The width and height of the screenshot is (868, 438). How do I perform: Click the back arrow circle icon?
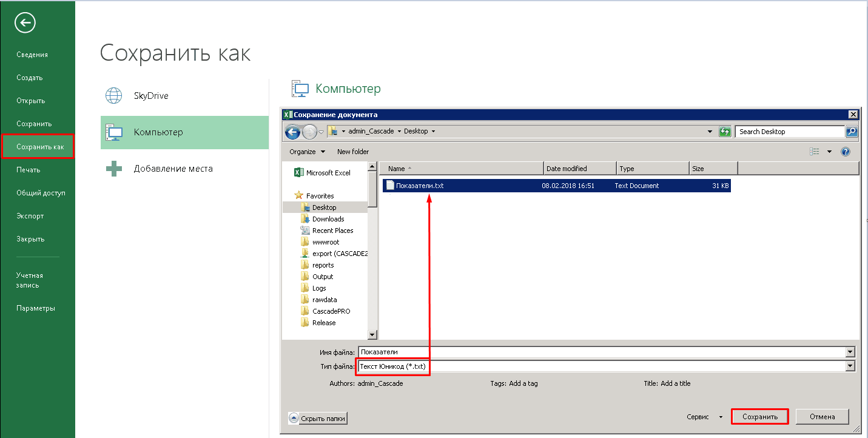(25, 23)
